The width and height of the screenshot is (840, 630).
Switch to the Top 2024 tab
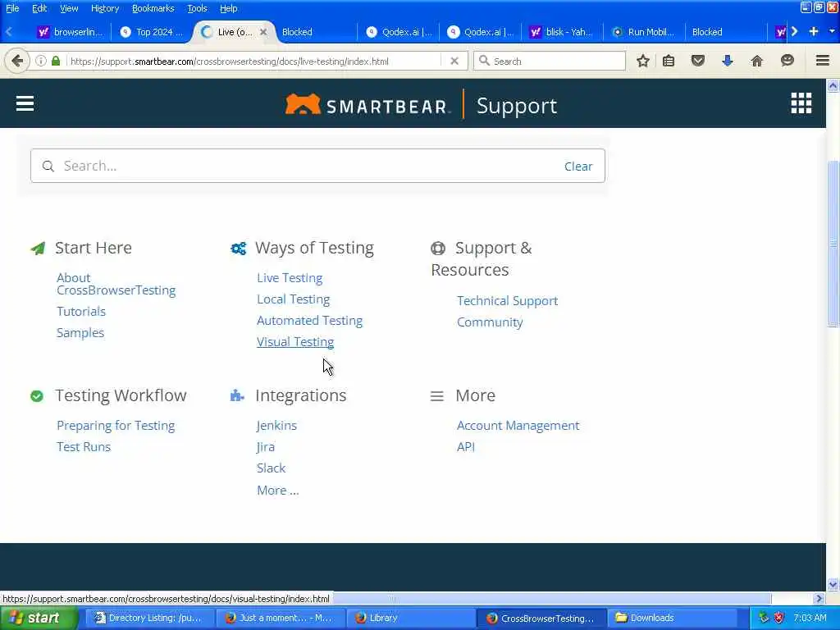click(152, 32)
